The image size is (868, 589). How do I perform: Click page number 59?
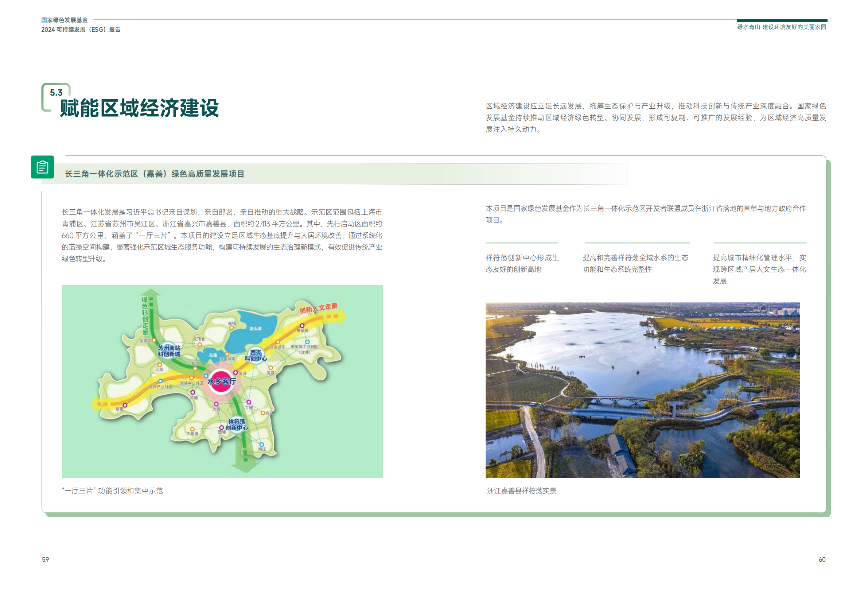click(x=45, y=559)
